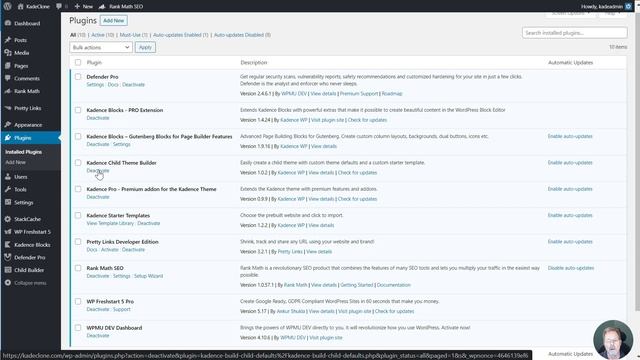Open Installed Plugins submenu item
The image size is (640, 360).
[x=23, y=152]
